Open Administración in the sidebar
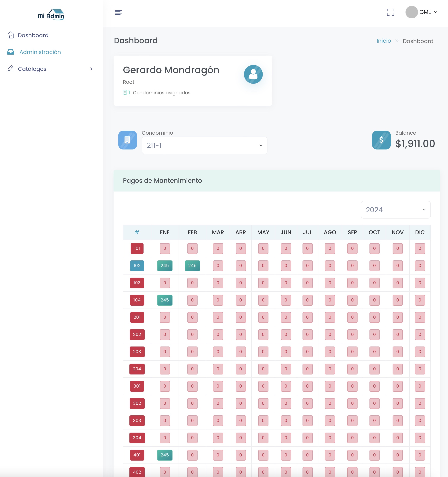The height and width of the screenshot is (477, 448). (x=40, y=52)
